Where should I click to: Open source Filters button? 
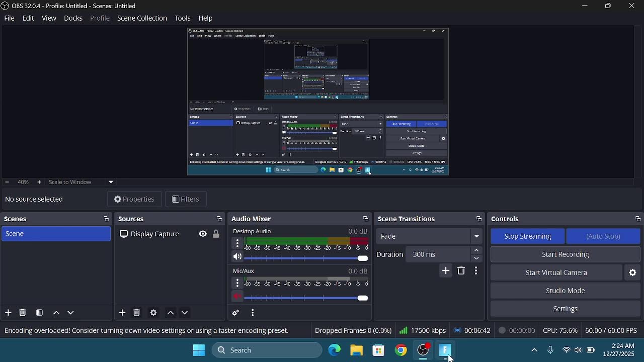pyautogui.click(x=186, y=199)
